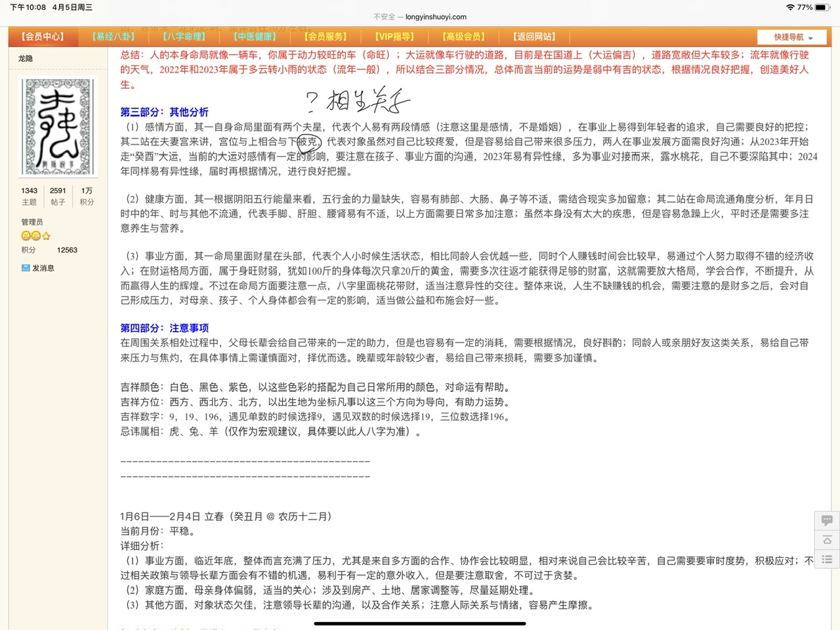Click the 发消息 send message link
This screenshot has height=630, width=840.
pos(43,268)
